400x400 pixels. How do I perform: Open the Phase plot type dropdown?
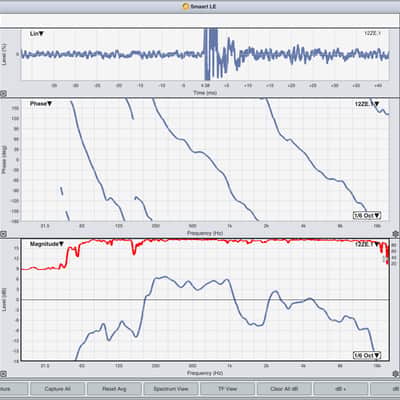tap(41, 104)
